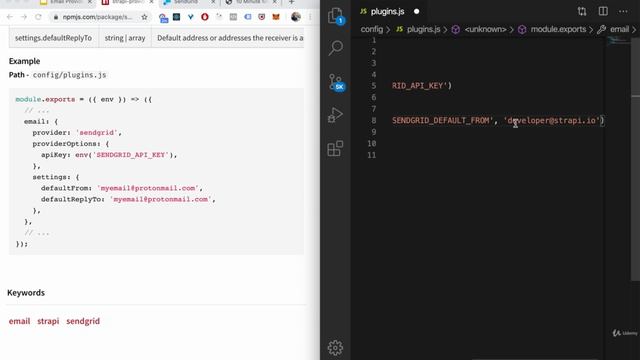Click SENDGRID_DEFAULT_FROM in the editor line 8
This screenshot has width=640, height=360.
[441, 120]
